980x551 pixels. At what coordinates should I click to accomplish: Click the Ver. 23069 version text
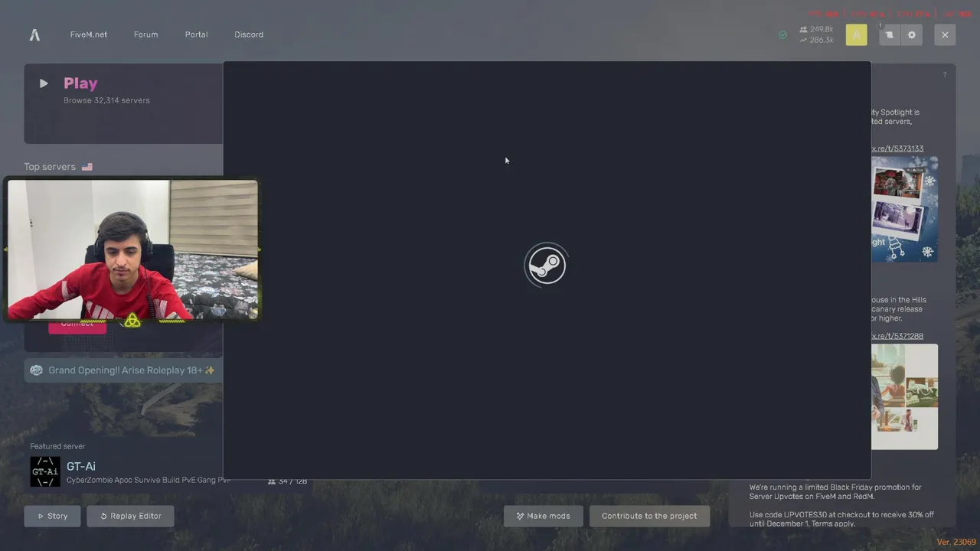click(956, 542)
